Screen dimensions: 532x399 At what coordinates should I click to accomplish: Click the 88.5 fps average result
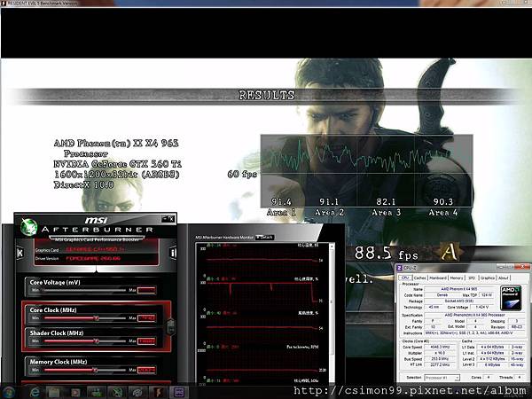click(386, 253)
